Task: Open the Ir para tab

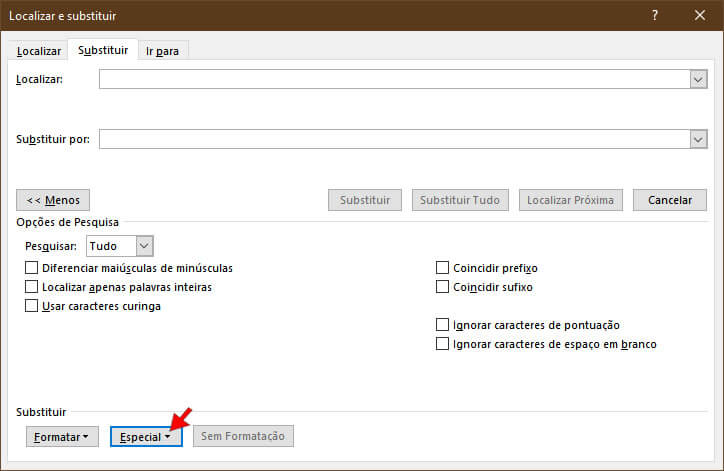Action: point(162,51)
